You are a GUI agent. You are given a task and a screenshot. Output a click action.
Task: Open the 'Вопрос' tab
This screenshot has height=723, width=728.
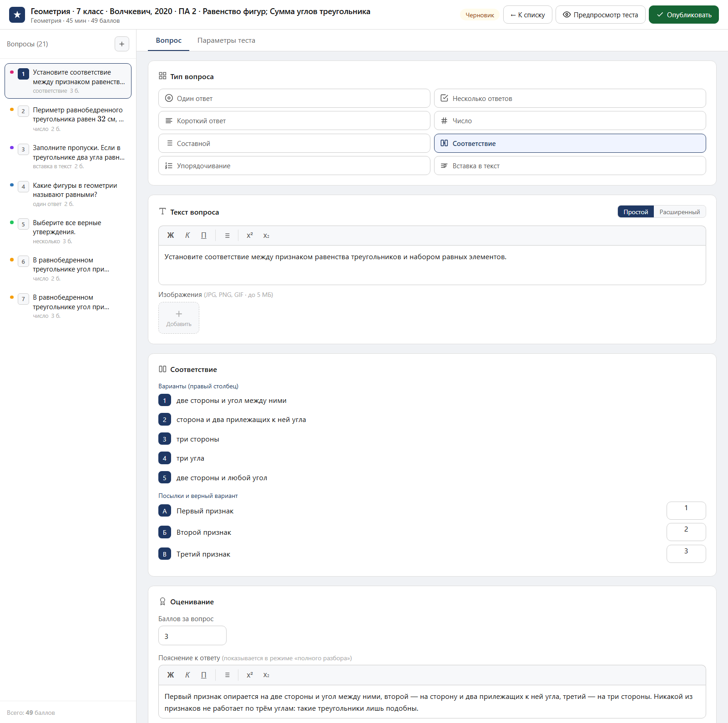coord(169,40)
